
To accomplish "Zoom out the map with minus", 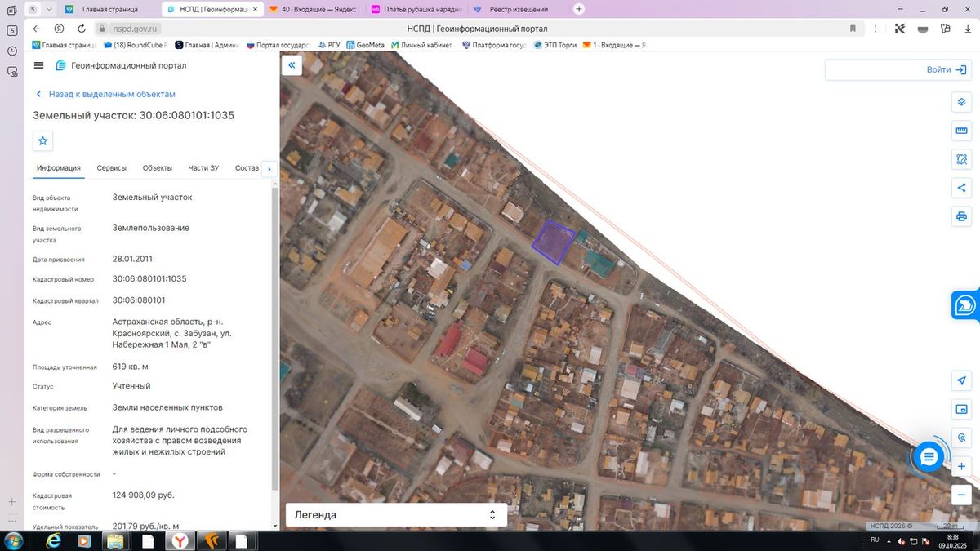I will [961, 495].
